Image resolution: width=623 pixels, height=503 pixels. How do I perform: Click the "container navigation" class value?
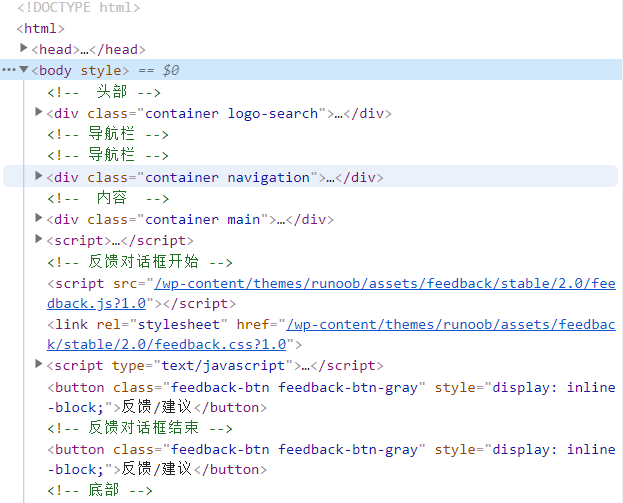[x=227, y=178]
